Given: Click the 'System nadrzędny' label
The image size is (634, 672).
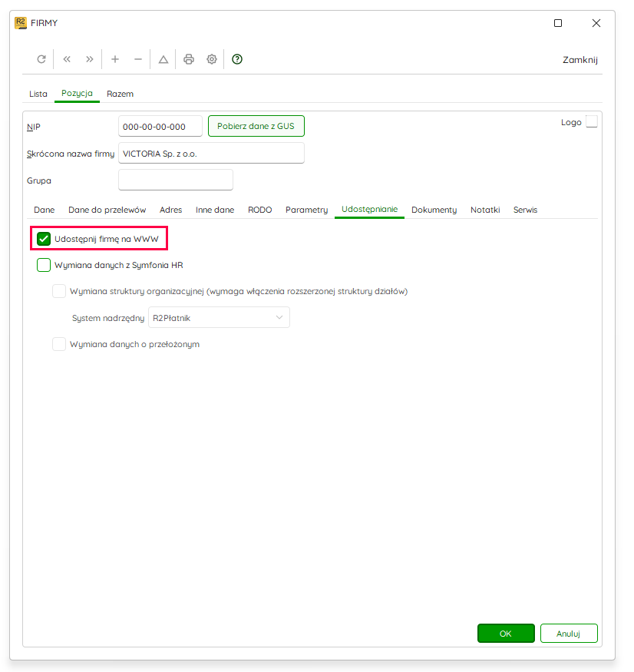Looking at the screenshot, I should (108, 318).
